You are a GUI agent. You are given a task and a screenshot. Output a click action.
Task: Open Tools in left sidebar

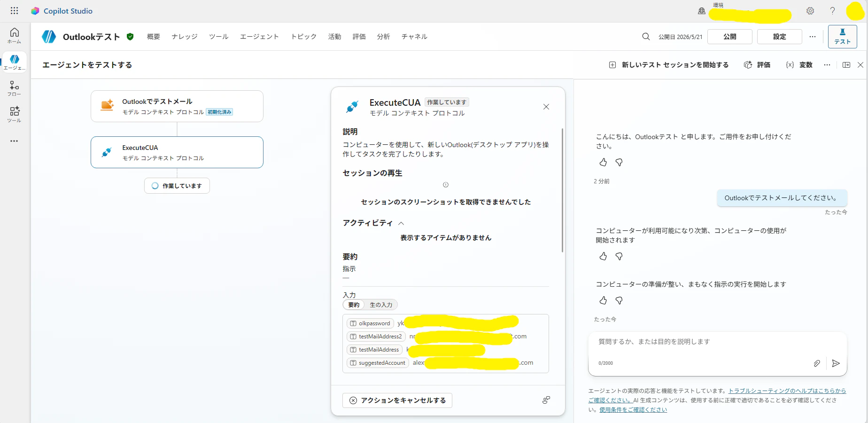coord(15,114)
